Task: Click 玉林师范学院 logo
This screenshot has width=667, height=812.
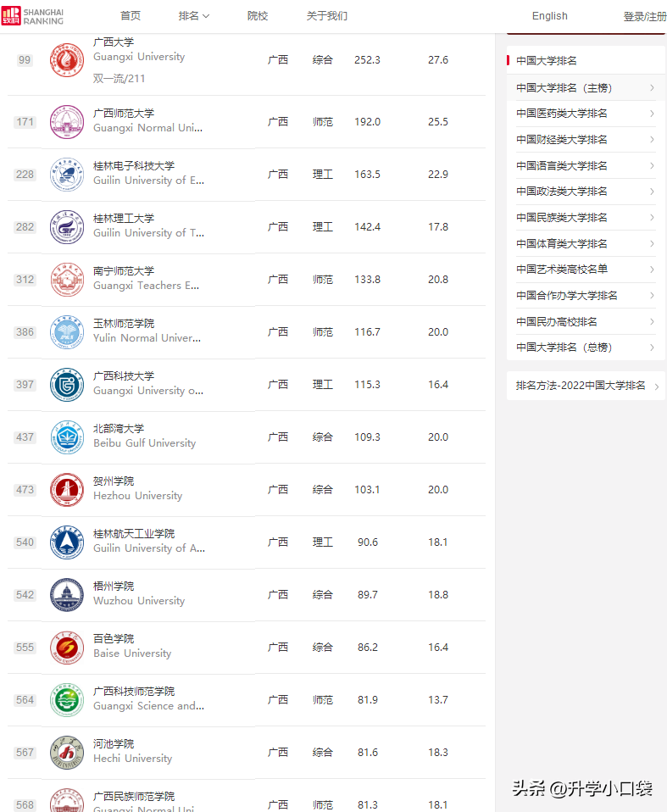Action: 67,332
